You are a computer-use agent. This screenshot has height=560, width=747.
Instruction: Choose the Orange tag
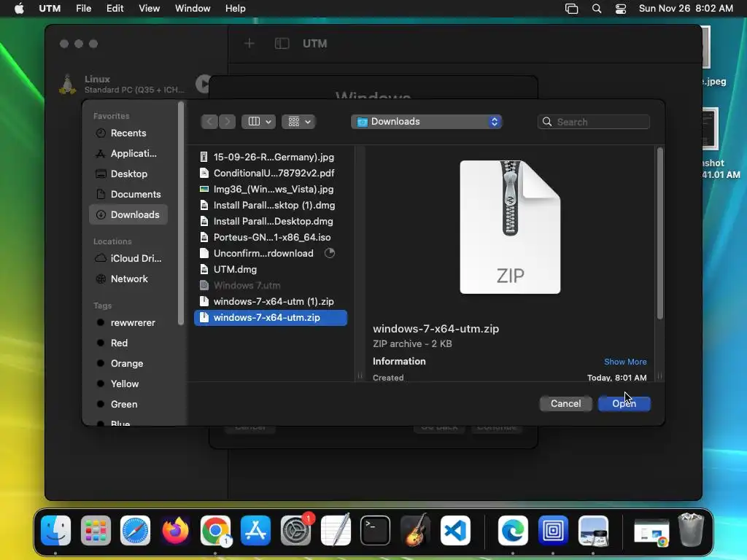pos(128,364)
